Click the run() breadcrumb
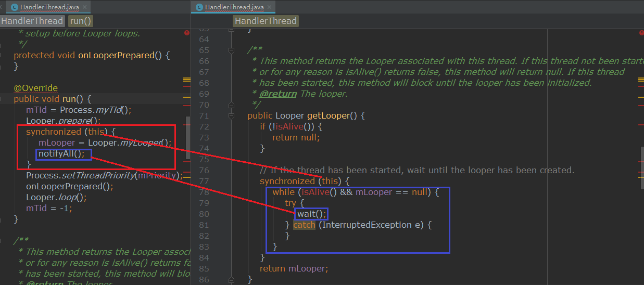 click(81, 21)
